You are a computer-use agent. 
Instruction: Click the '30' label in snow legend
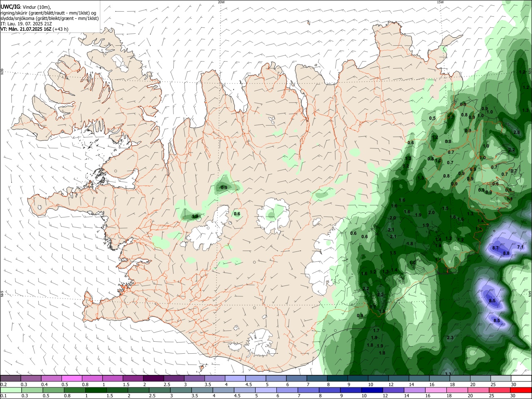[514, 384]
